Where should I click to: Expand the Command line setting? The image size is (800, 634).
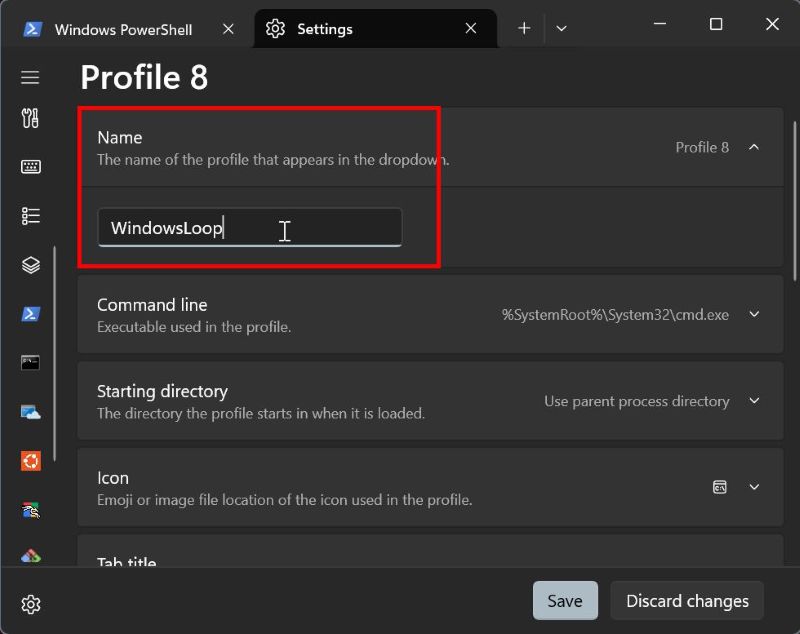point(754,314)
